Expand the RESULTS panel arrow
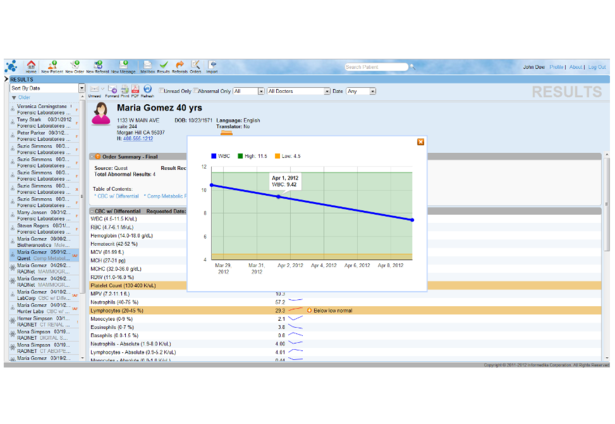The width and height of the screenshot is (615, 424). tap(6, 79)
